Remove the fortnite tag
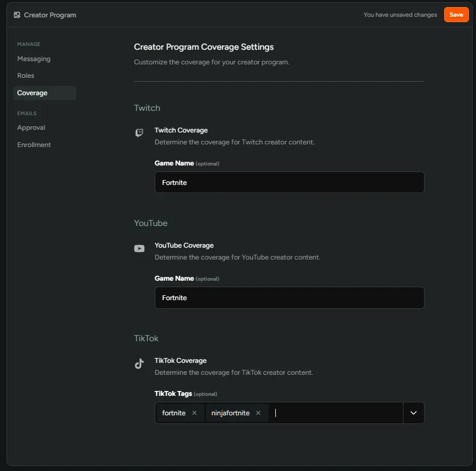 point(195,413)
